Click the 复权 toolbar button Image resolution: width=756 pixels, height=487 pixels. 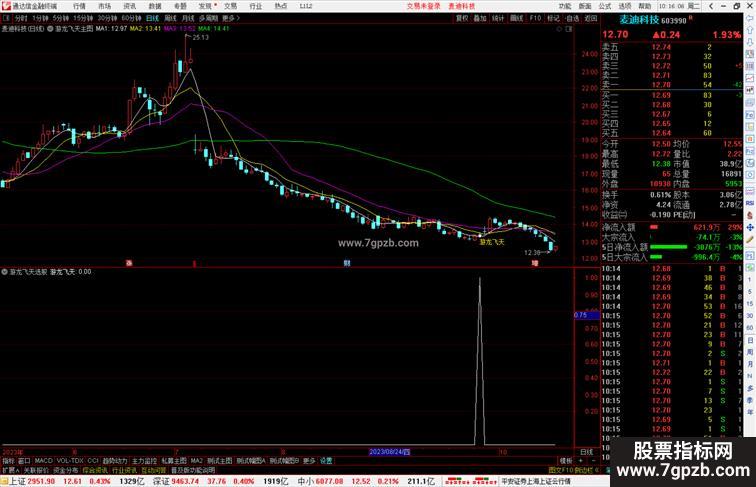pyautogui.click(x=462, y=18)
